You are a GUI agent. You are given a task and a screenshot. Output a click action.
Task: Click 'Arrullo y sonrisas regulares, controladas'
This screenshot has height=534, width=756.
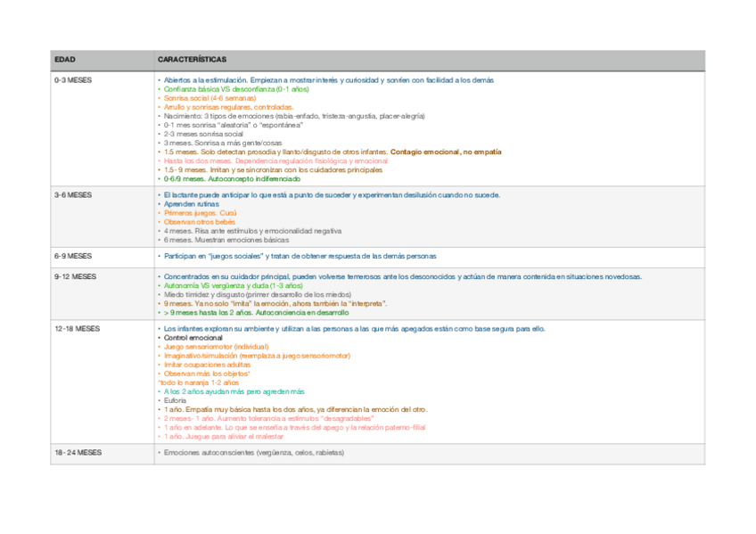228,107
